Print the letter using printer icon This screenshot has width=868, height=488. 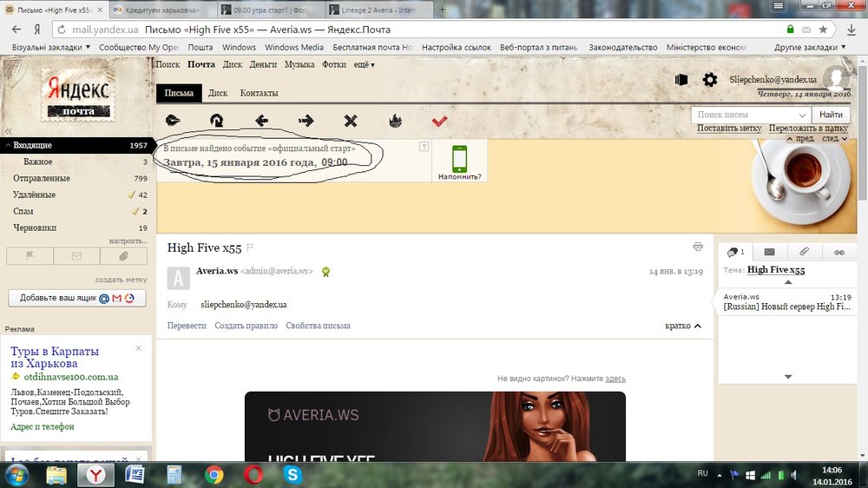coord(698,247)
